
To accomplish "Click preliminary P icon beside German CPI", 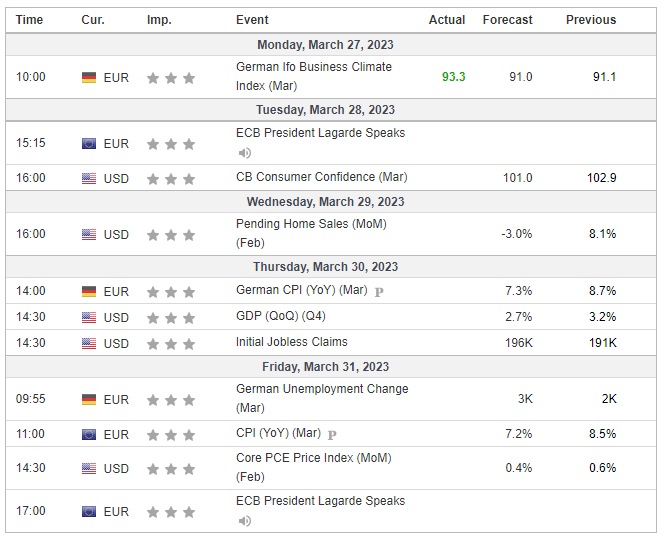I will click(x=379, y=292).
